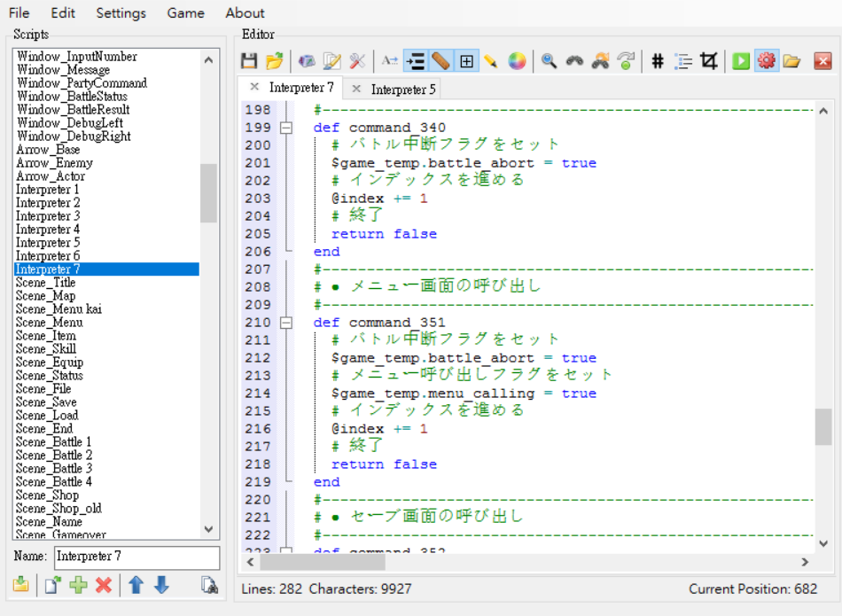
Task: Close the Interpreter 5 tab
Action: point(356,89)
